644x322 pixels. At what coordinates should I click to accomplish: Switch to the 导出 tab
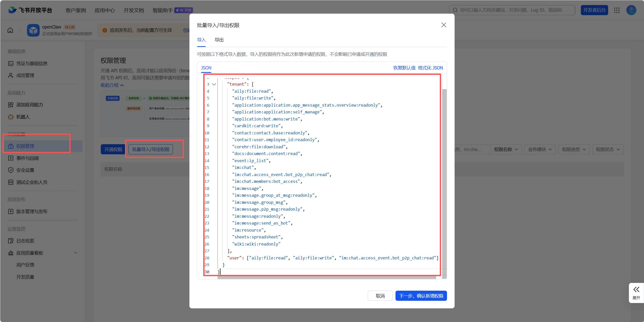click(x=219, y=40)
